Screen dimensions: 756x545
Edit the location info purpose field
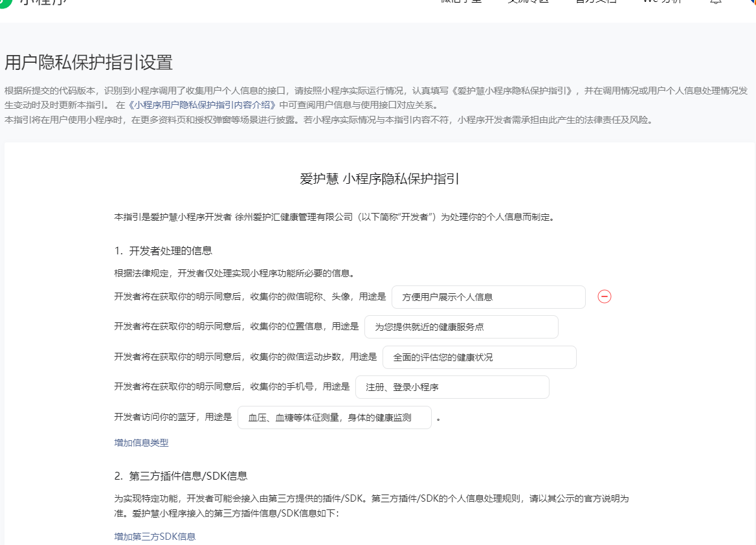click(461, 327)
